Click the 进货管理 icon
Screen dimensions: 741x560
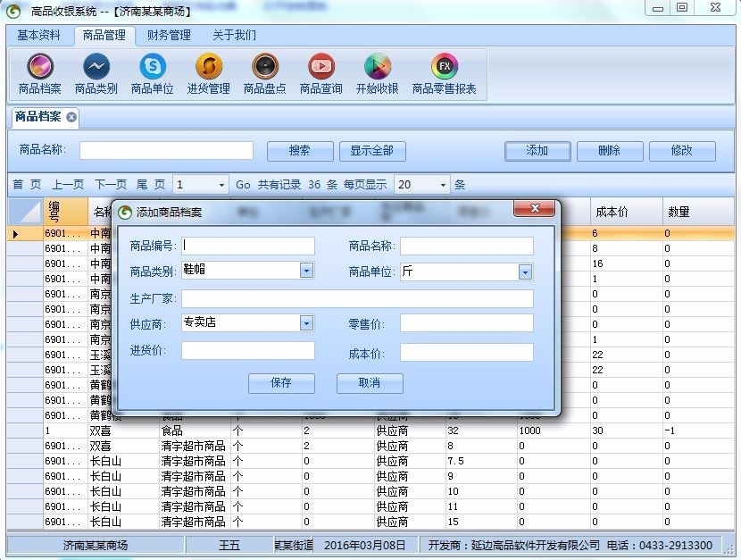pos(209,73)
